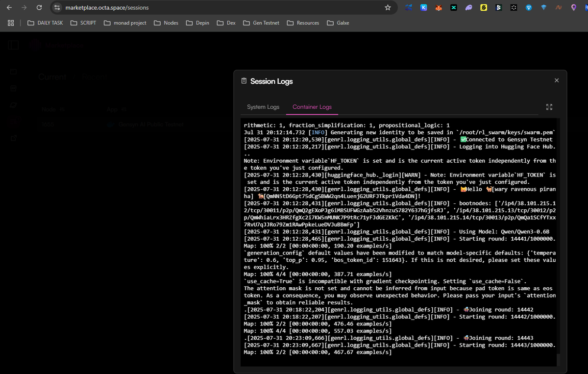
Task: Go back with the browser back arrow
Action: 9,7
